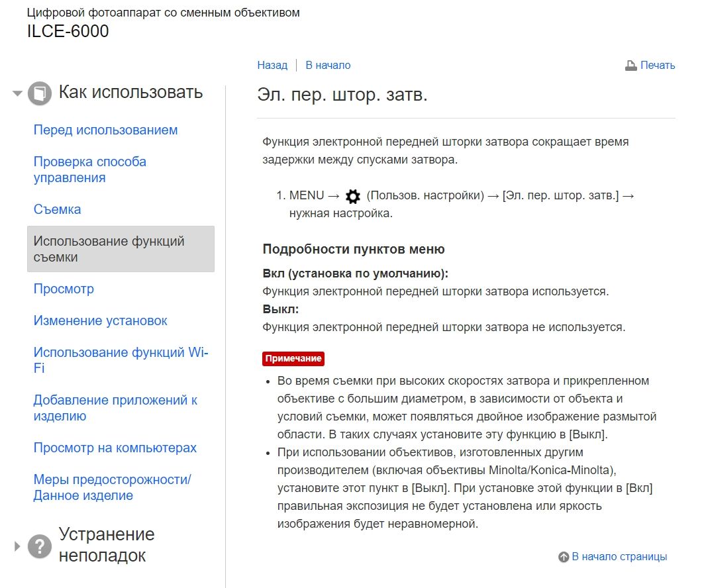Collapse the Как использовать section arrow
This screenshot has height=588, width=704.
(x=17, y=93)
